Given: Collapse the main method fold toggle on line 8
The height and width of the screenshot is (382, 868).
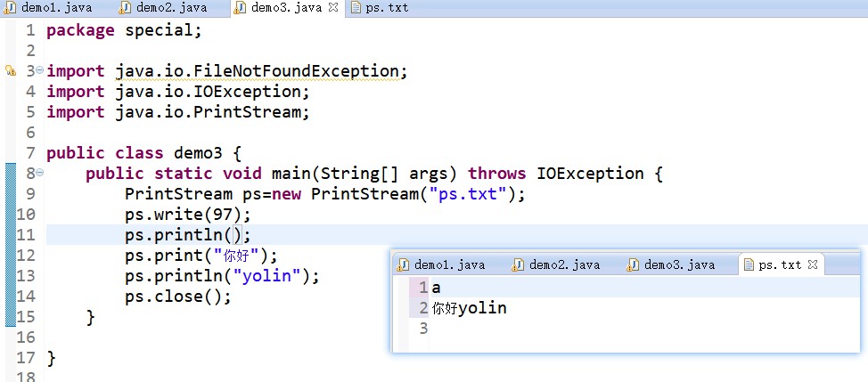Looking at the screenshot, I should (x=39, y=173).
